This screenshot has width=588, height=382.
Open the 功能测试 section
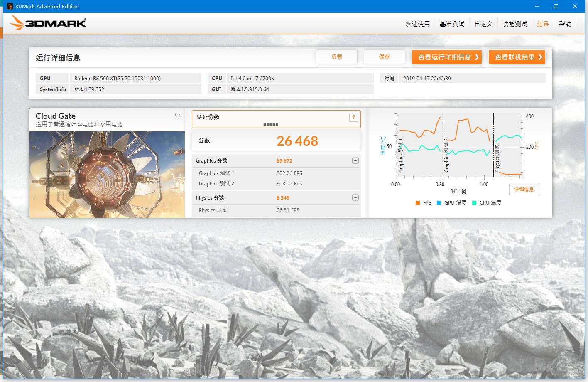(x=514, y=23)
